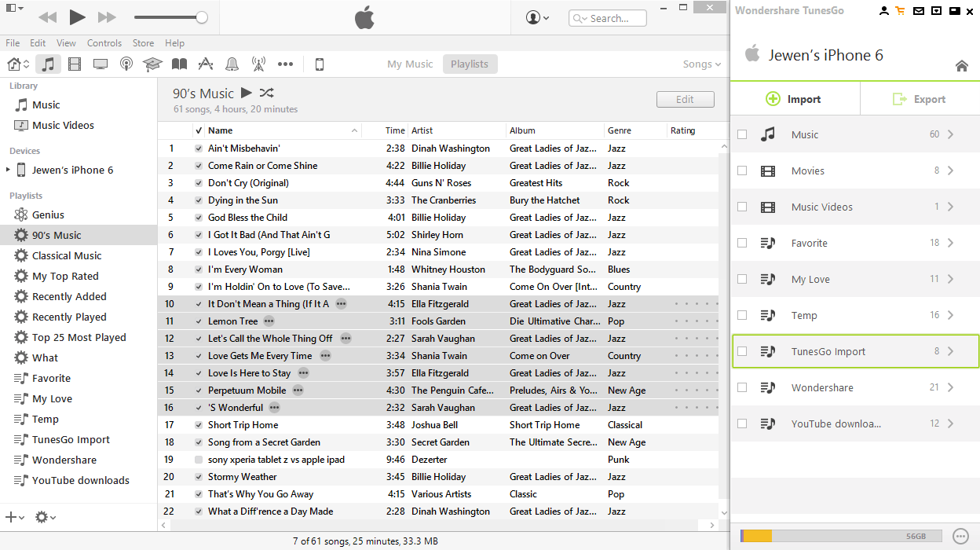Adjust the iTunes volume slider

click(x=170, y=17)
